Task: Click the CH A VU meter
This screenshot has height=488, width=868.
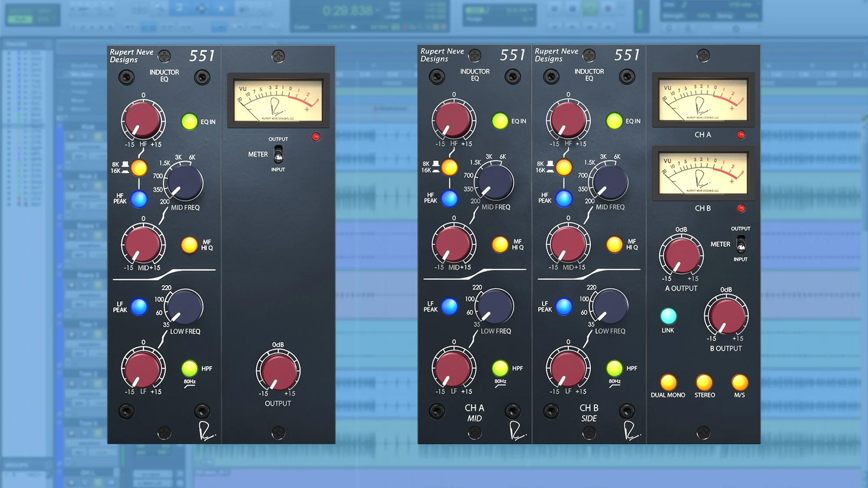Action: 703,100
